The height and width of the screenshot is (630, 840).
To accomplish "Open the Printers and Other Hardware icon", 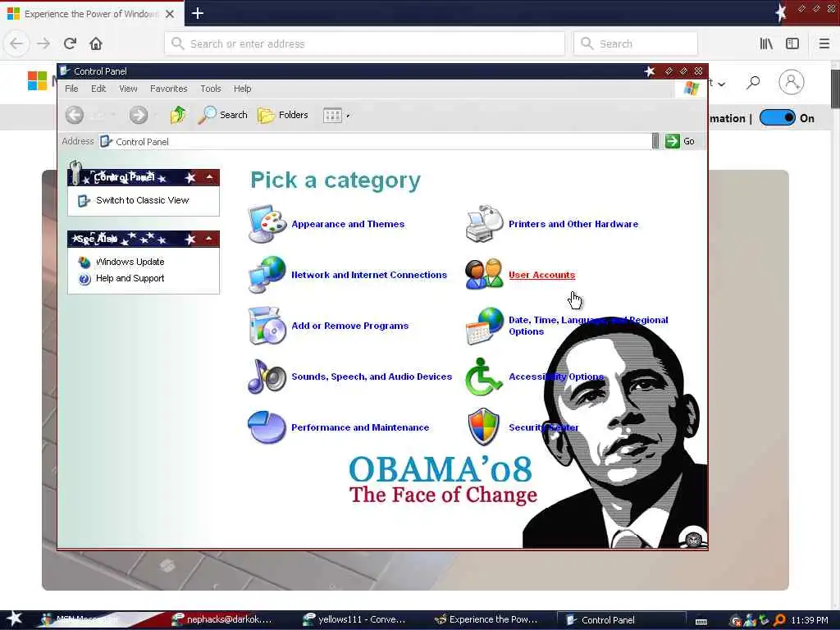I will pyautogui.click(x=484, y=224).
